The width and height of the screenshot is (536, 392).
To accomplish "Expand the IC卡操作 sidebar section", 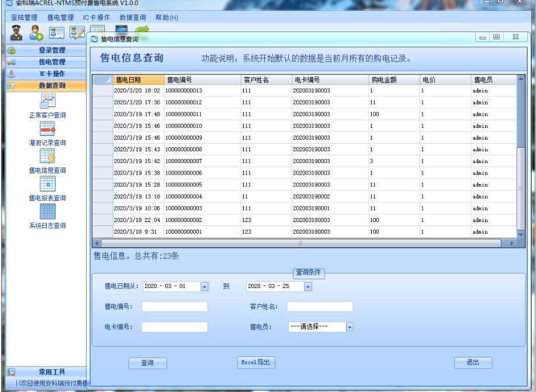I will pyautogui.click(x=47, y=74).
